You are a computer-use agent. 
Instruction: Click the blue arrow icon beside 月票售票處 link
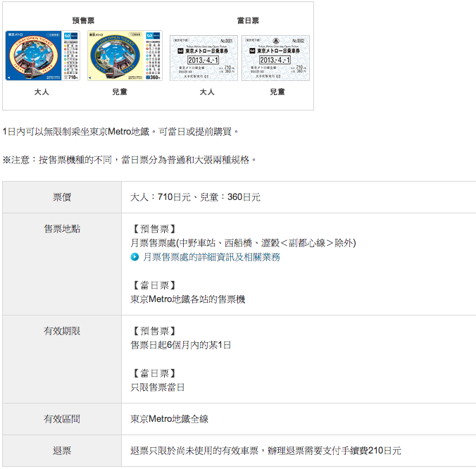pos(134,257)
